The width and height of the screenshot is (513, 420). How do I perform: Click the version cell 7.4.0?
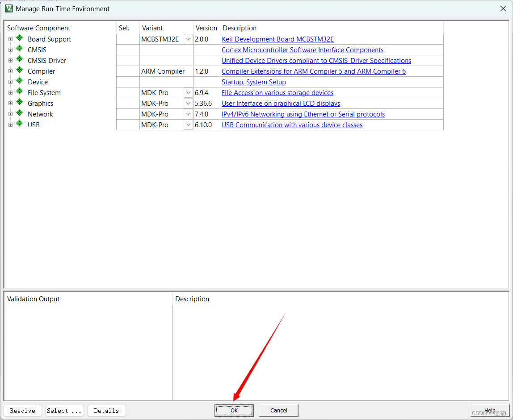206,114
